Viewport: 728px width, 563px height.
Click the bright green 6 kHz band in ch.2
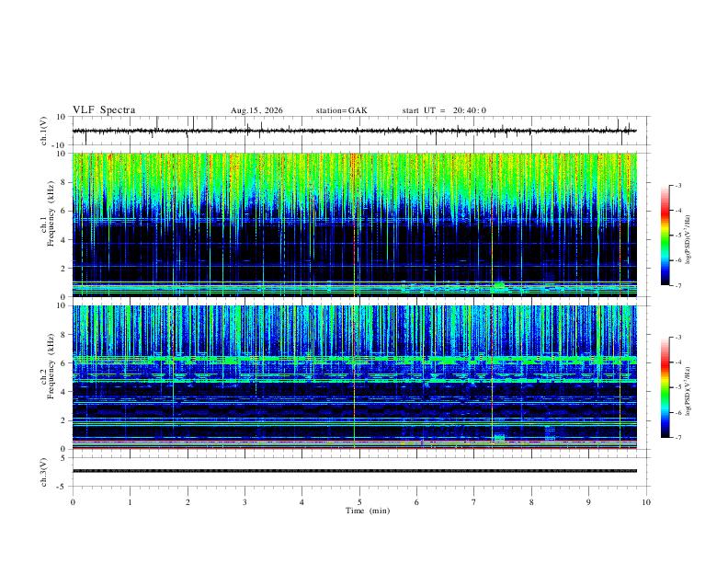(354, 360)
